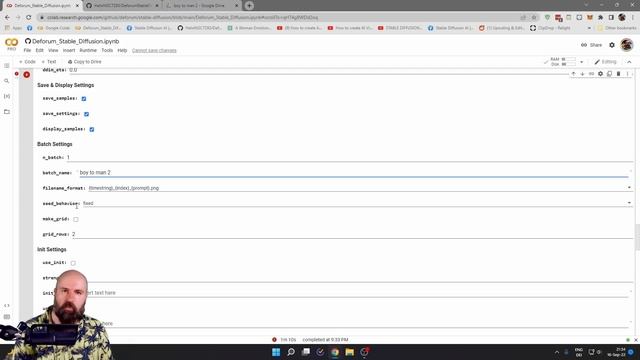Open Edit menu

40,51
